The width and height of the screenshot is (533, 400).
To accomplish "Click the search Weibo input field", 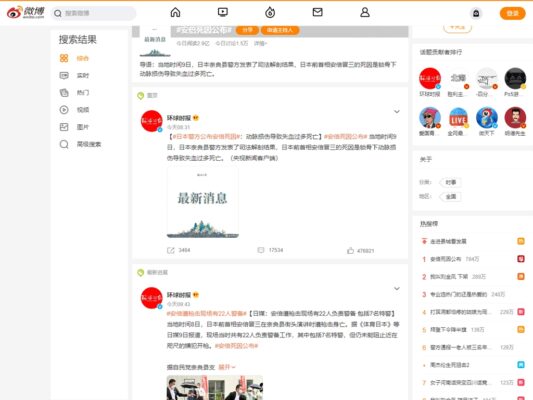I will 93,13.
